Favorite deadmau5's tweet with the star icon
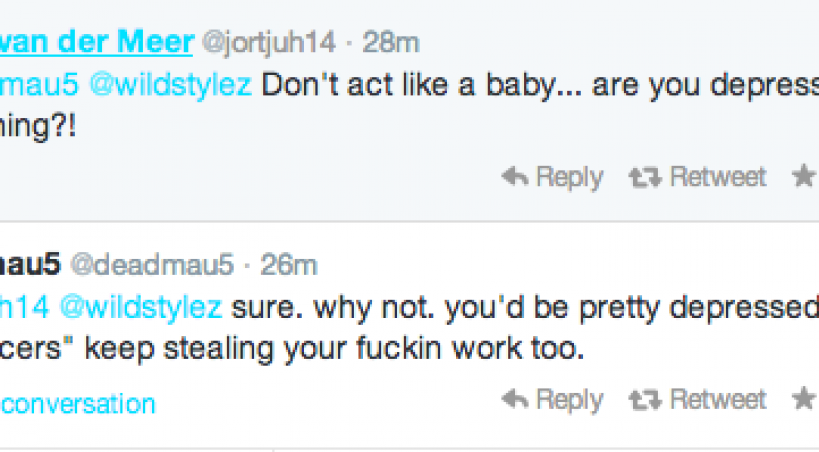Screen dimensions: 819x452 (804, 400)
